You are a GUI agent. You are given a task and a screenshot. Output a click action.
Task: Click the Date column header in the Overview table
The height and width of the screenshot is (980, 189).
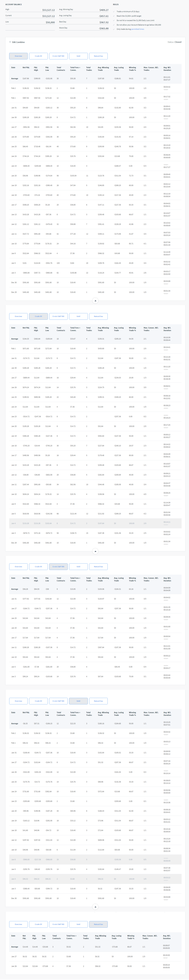tap(13, 67)
